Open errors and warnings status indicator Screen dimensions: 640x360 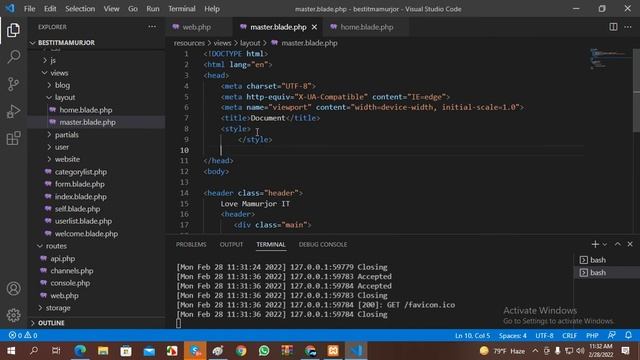[x=23, y=336]
